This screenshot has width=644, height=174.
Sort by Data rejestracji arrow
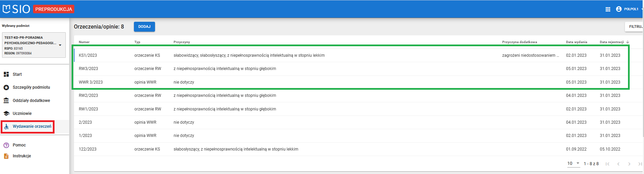[628, 42]
